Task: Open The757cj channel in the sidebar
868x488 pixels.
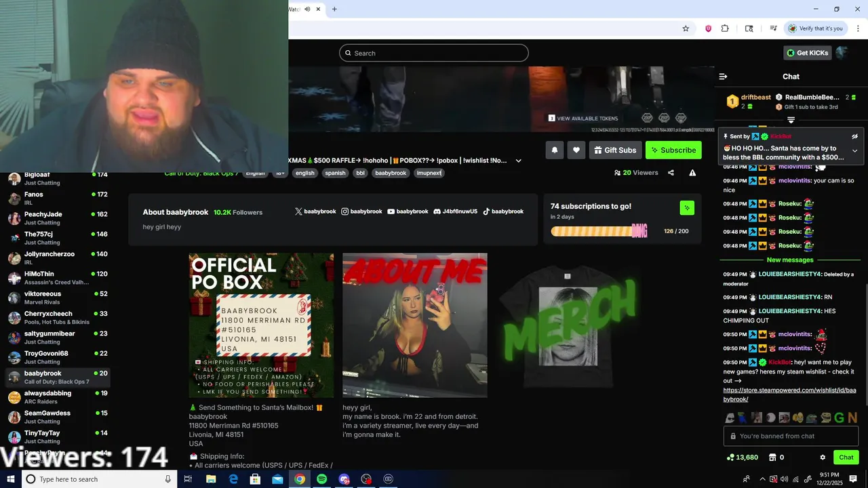Action: (x=58, y=238)
